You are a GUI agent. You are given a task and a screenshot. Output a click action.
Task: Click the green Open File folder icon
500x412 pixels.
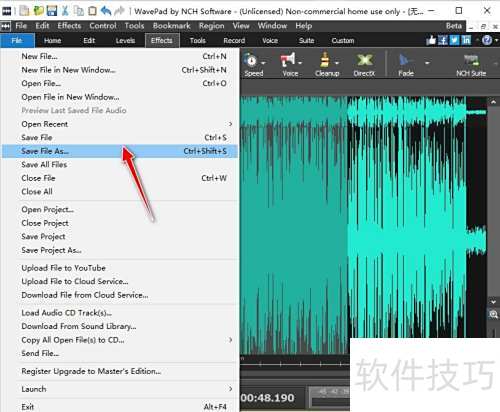[39, 11]
